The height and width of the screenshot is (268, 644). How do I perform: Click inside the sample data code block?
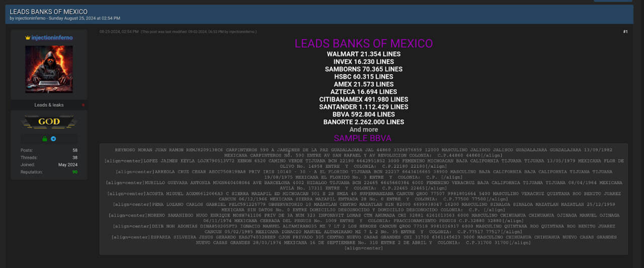tap(363, 199)
